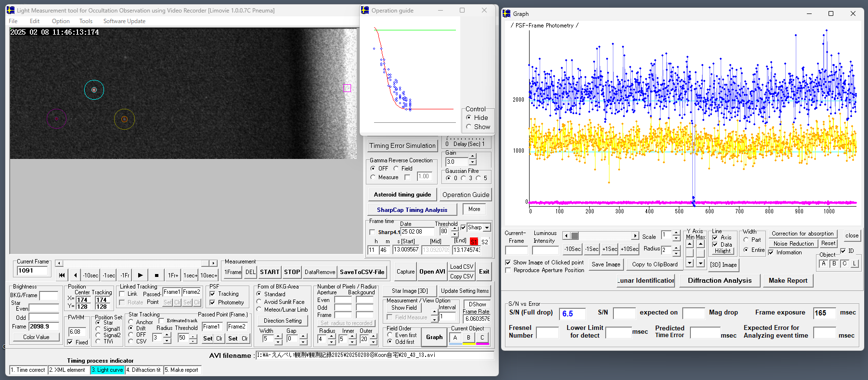Increase the Gain value with up arrow
The height and width of the screenshot is (380, 868).
[x=473, y=157]
